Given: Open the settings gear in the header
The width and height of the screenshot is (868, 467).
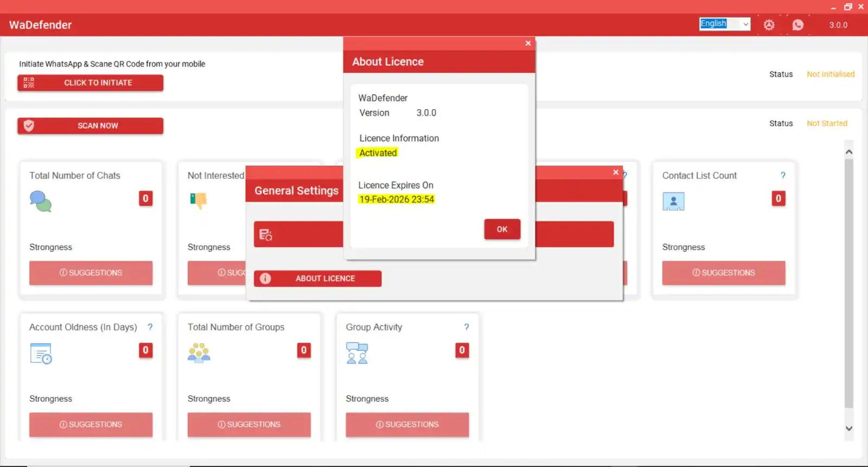Looking at the screenshot, I should (x=769, y=24).
